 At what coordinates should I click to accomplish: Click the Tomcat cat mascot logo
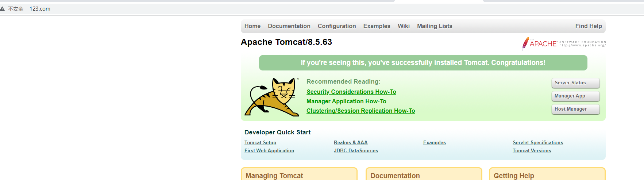272,97
